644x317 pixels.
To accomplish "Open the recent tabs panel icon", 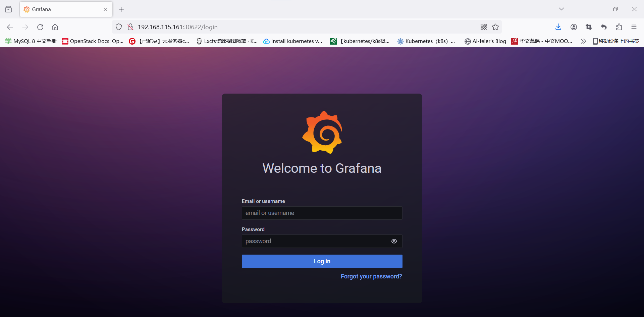I will pos(8,9).
